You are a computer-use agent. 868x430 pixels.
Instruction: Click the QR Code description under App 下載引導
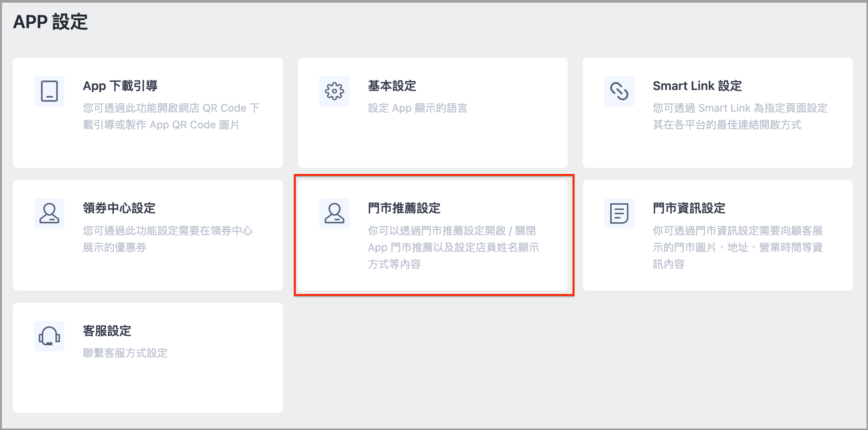click(x=171, y=117)
